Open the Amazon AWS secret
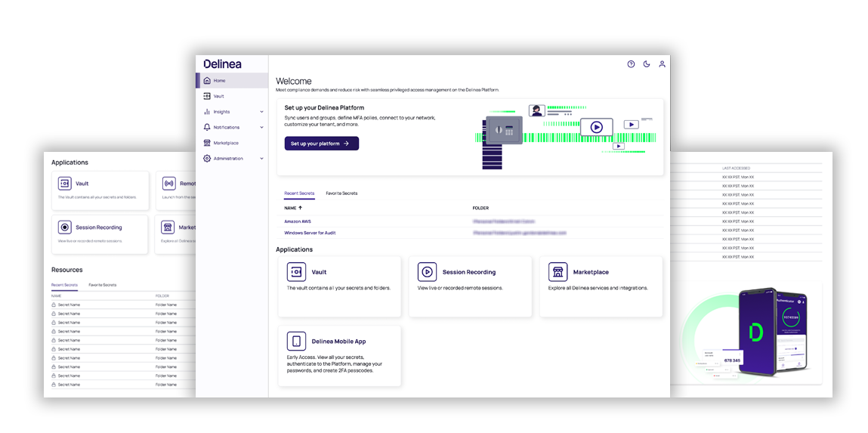The image size is (868, 433). tap(297, 221)
